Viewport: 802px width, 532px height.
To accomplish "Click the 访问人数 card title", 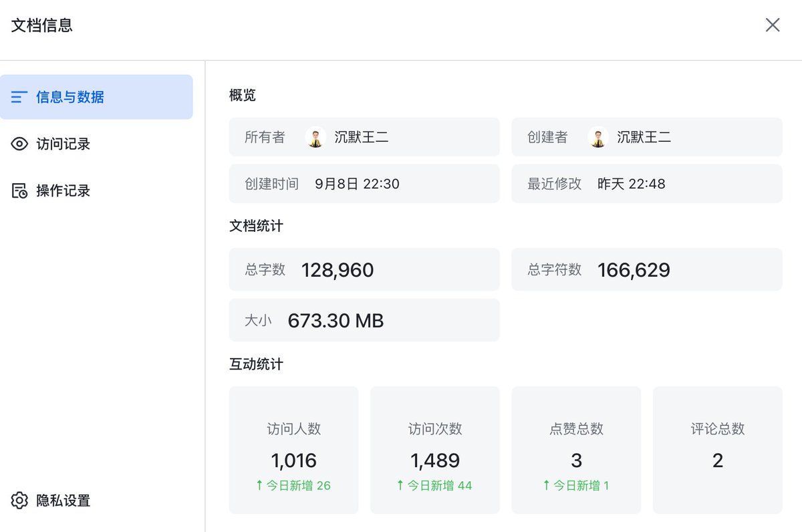I will click(294, 429).
